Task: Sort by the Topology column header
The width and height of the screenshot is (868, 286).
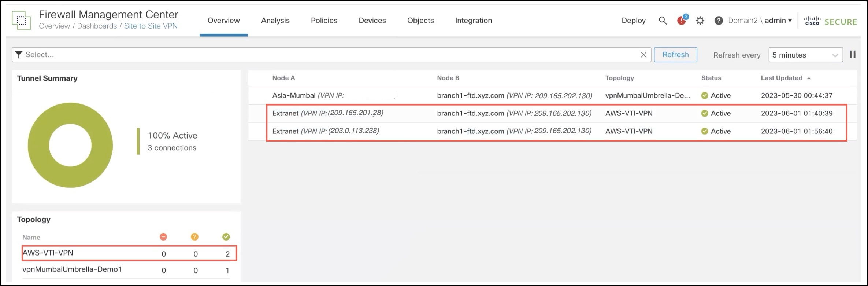Action: [x=619, y=78]
